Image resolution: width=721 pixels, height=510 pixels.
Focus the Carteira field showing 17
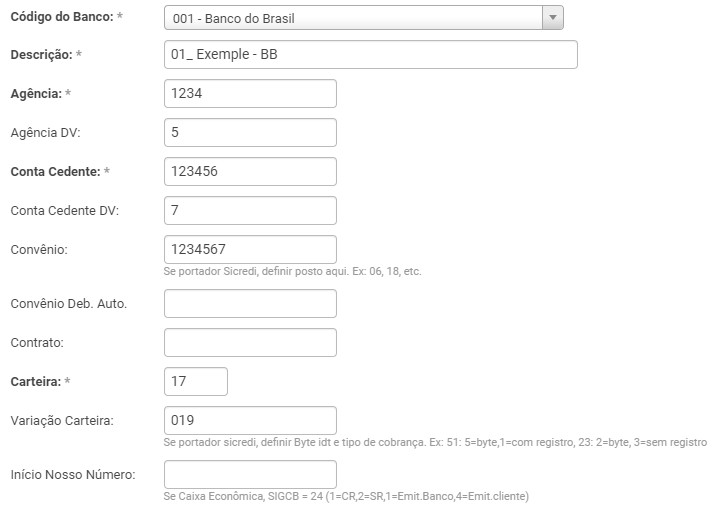point(196,381)
